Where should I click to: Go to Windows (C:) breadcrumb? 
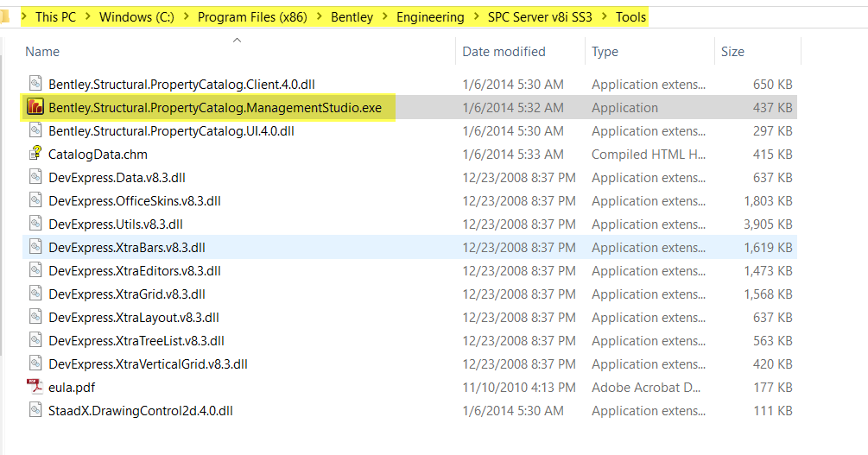tap(136, 17)
